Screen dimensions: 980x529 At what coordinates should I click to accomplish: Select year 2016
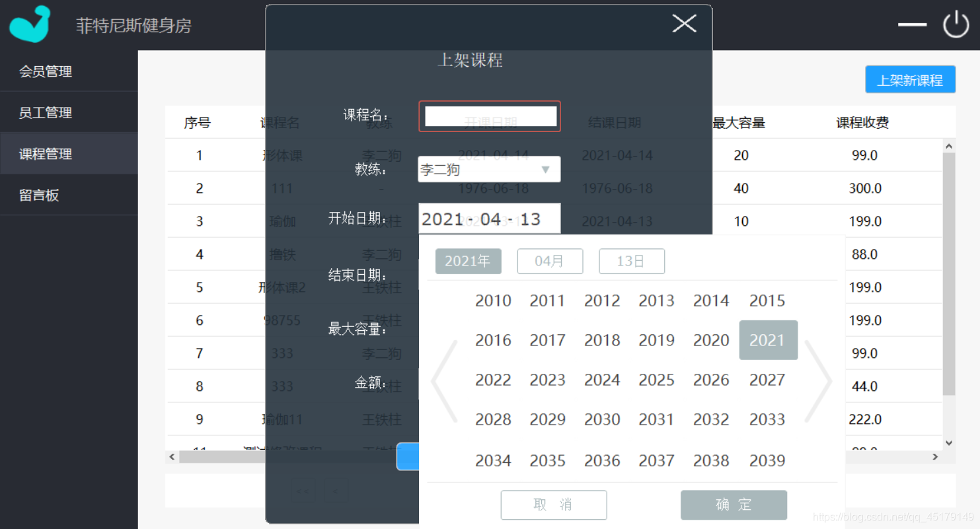pyautogui.click(x=493, y=340)
